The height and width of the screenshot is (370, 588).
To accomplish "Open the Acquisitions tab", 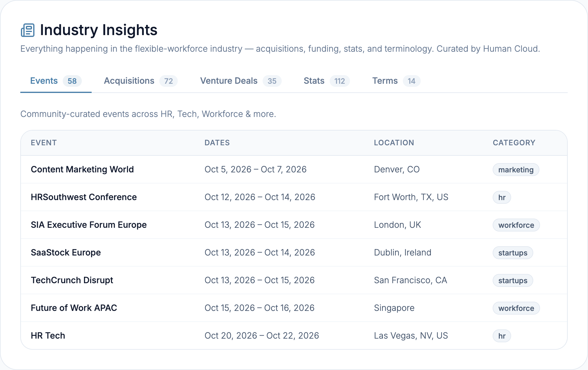I will click(x=141, y=81).
